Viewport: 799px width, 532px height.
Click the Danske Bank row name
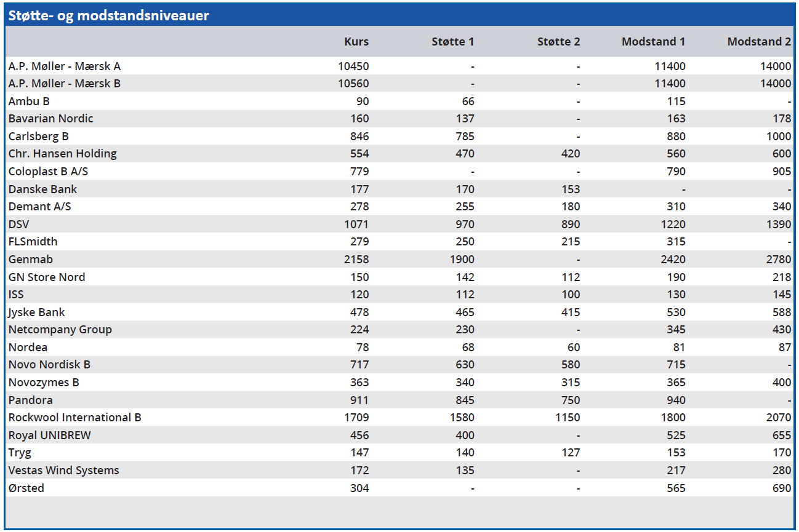43,189
